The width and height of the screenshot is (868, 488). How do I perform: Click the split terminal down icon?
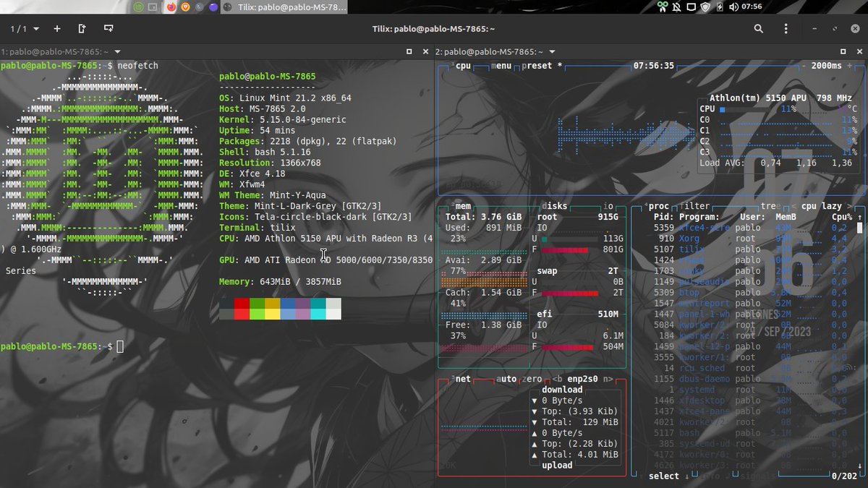pos(109,29)
